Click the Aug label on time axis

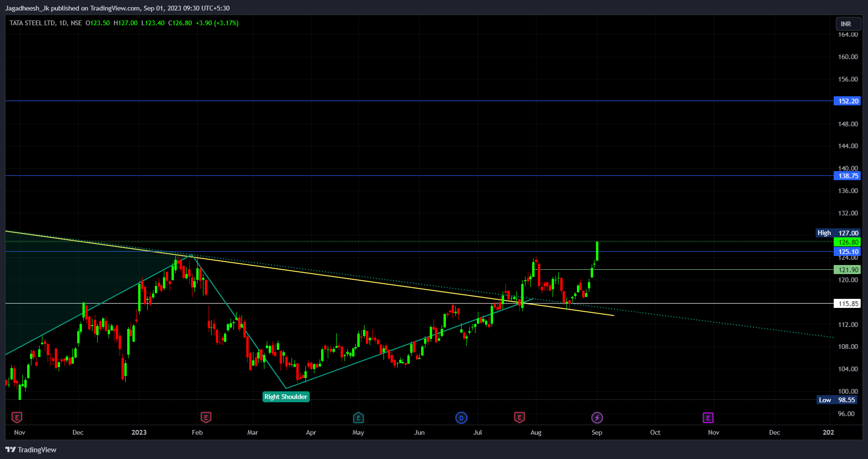536,432
